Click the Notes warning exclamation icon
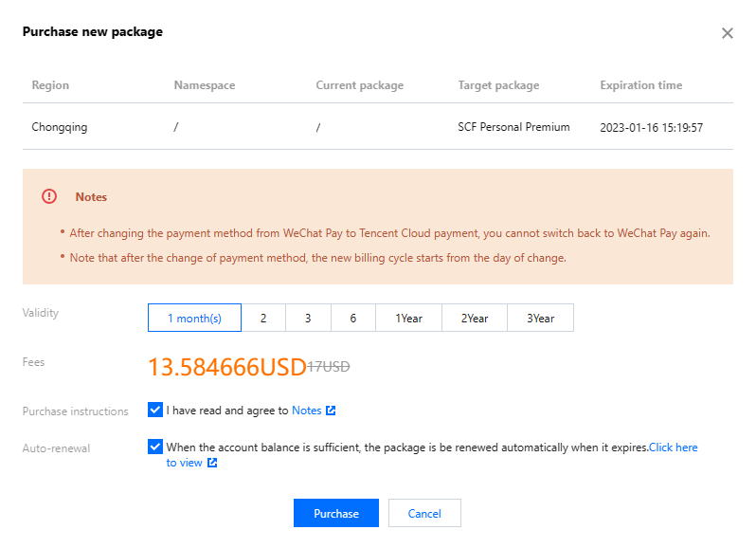Screen dimensions: 756x548 pos(49,196)
